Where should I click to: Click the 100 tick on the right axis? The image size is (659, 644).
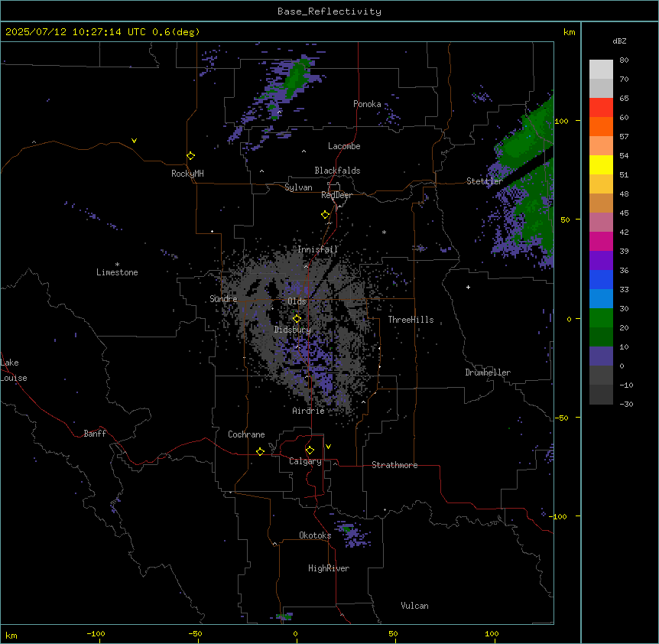561,121
